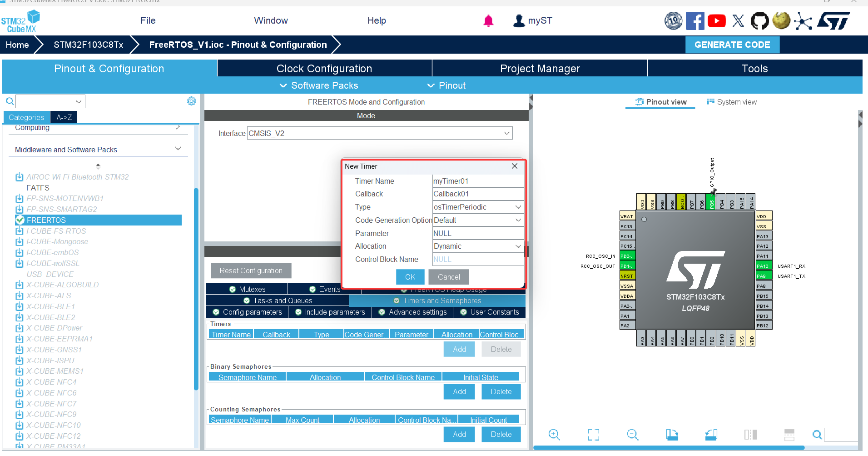Click the STM32CubeMX logo icon
The height and width of the screenshot is (456, 868).
[x=20, y=21]
